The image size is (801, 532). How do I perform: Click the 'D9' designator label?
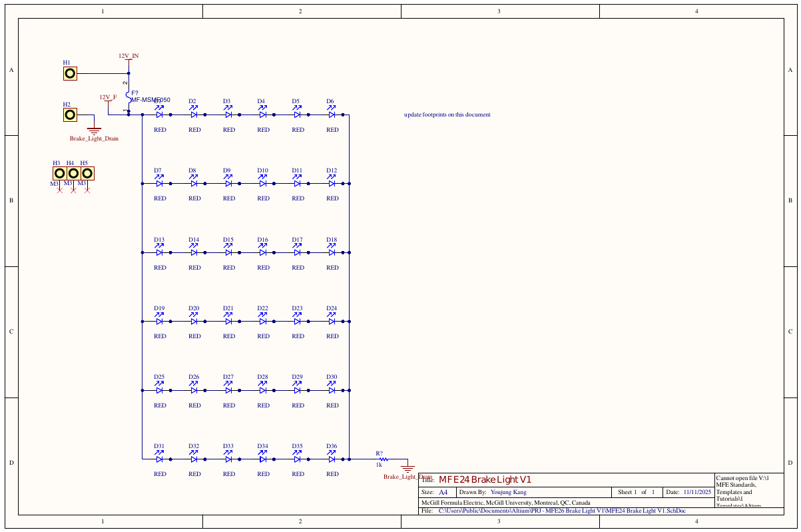226,170
